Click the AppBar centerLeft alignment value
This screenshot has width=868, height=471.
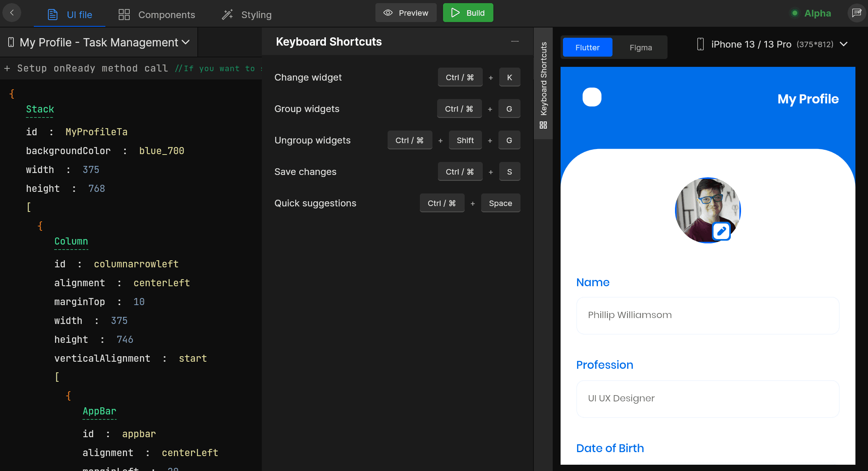(190, 453)
